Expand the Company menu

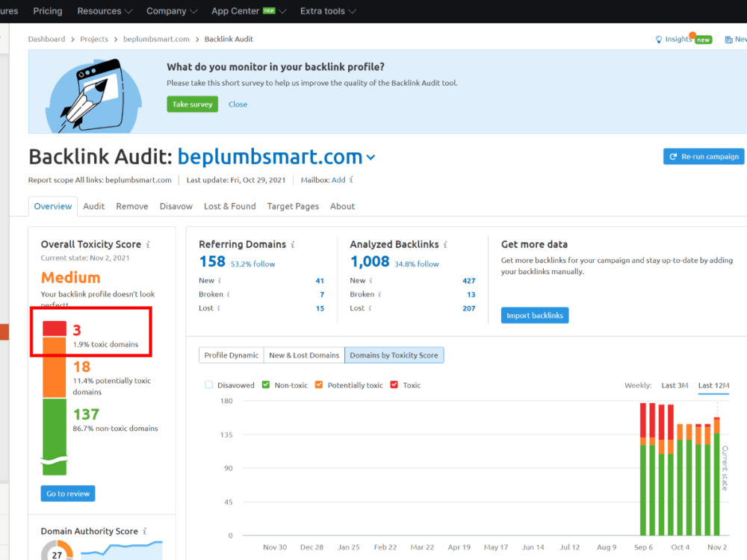pos(172,11)
